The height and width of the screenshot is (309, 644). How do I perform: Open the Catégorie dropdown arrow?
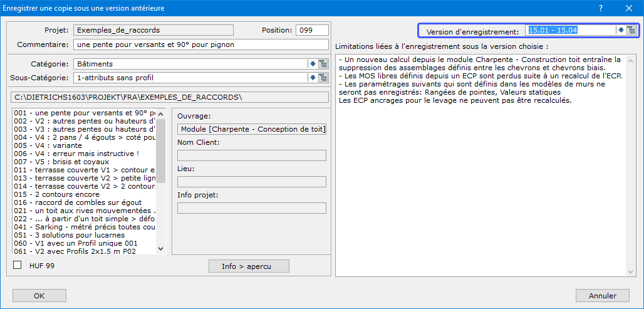[313, 63]
